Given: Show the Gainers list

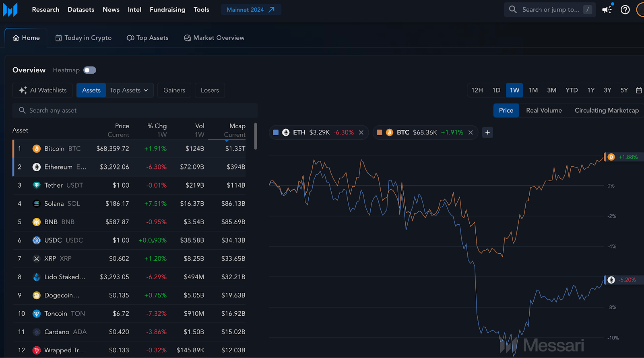Looking at the screenshot, I should (x=174, y=90).
